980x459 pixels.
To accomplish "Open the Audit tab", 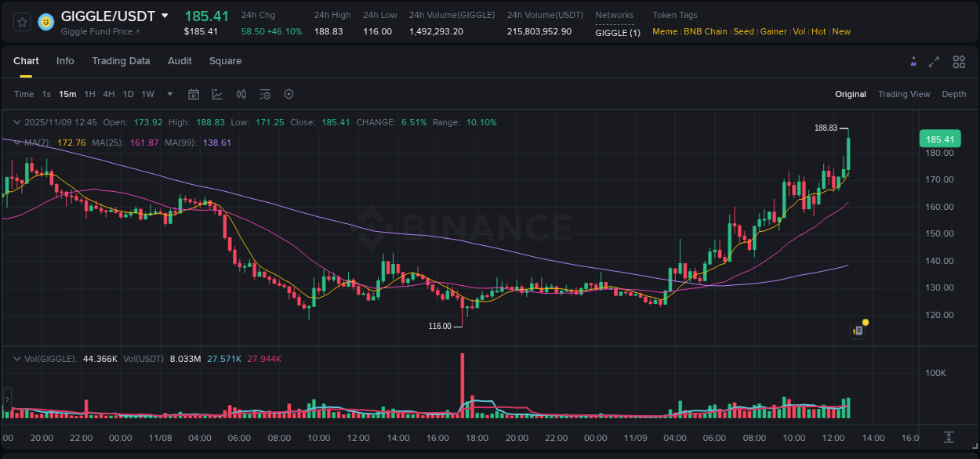I will (180, 61).
